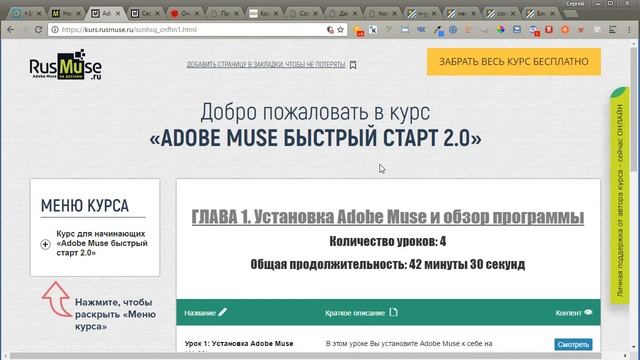
Task: Open 'Курс для начинающих Adobe Muse' menu item
Action: [x=102, y=243]
